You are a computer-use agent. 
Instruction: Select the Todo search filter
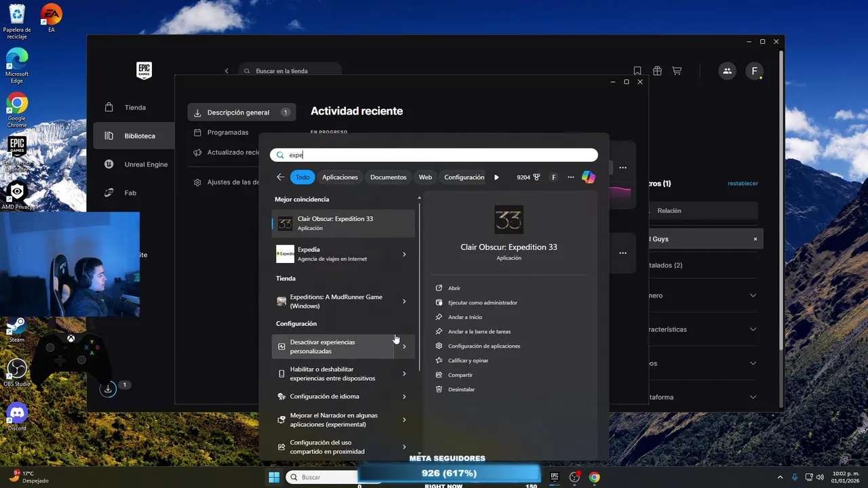click(x=302, y=177)
